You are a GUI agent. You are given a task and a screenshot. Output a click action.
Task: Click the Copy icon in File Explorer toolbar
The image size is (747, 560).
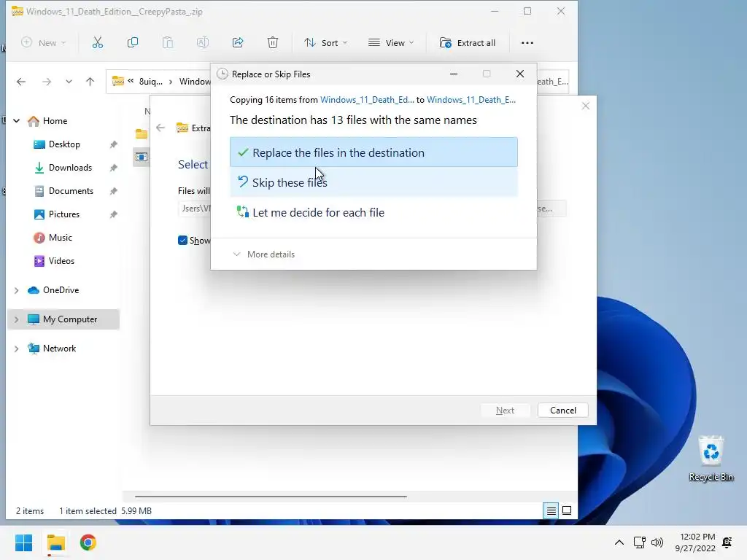point(133,43)
